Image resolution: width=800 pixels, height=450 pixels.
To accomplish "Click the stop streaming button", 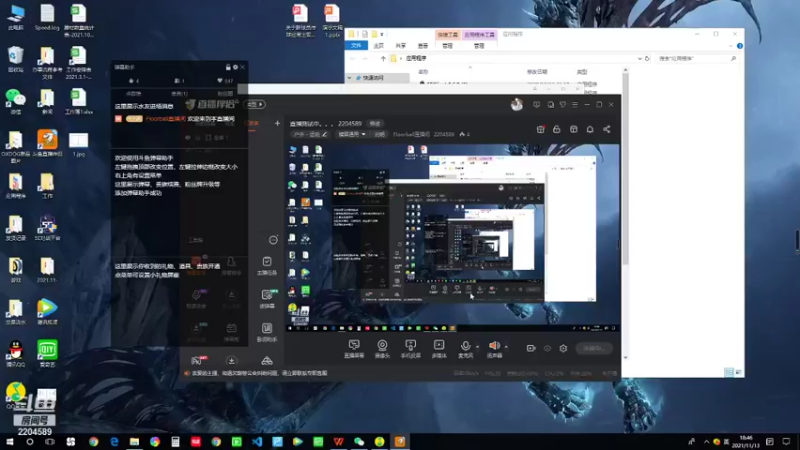I will (x=594, y=348).
